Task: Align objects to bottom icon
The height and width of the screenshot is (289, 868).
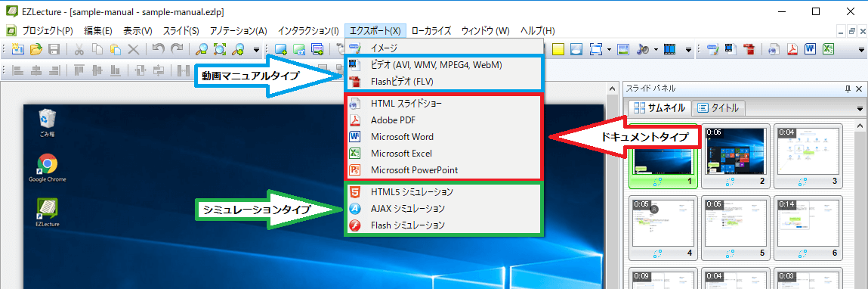Action: (115, 70)
